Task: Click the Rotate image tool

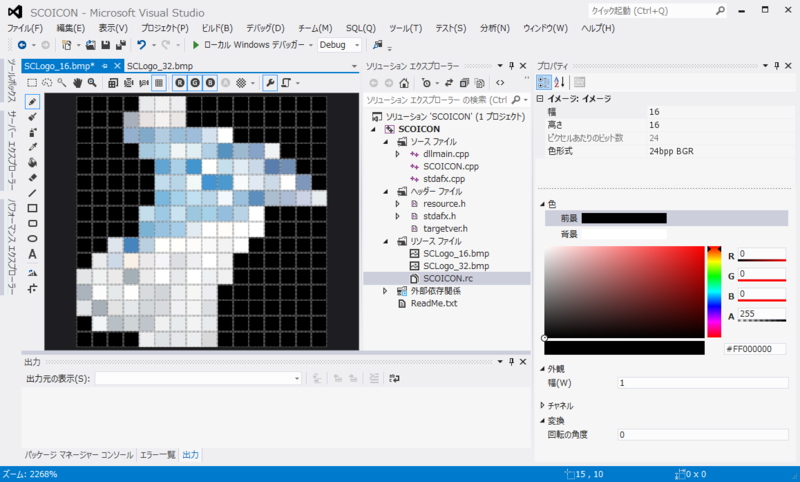Action: pos(32,272)
